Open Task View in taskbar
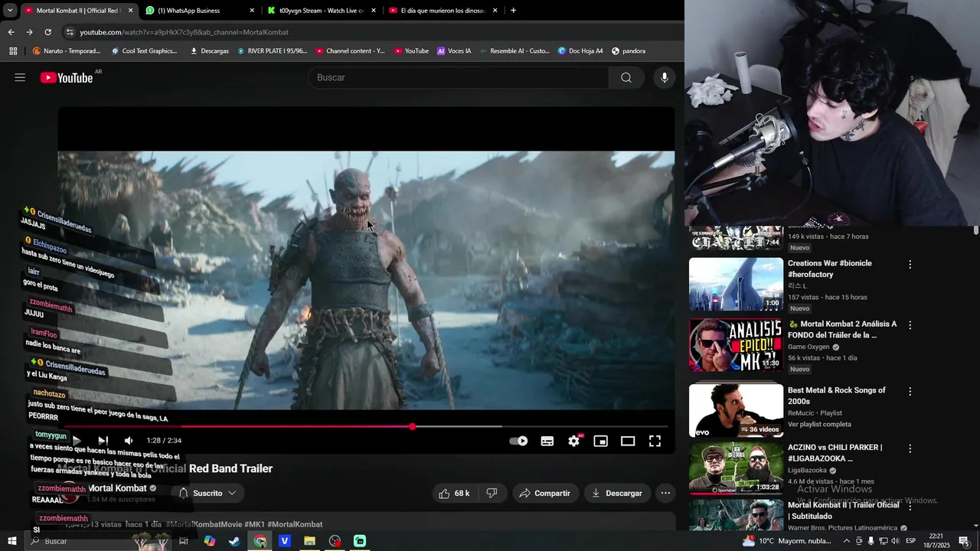Screen dimensions: 980x551 pos(184,541)
